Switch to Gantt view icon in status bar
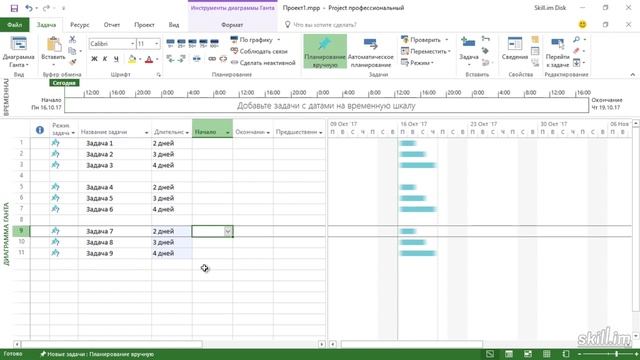This screenshot has width=640, height=360. pos(490,354)
